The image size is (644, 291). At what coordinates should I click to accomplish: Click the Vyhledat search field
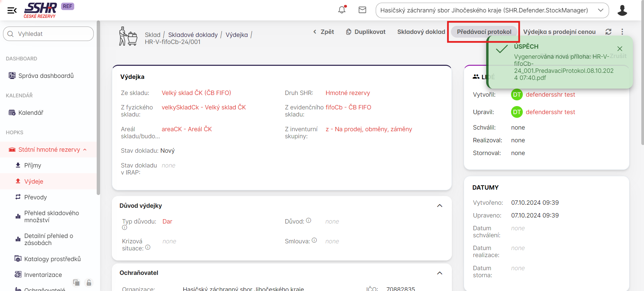point(48,34)
